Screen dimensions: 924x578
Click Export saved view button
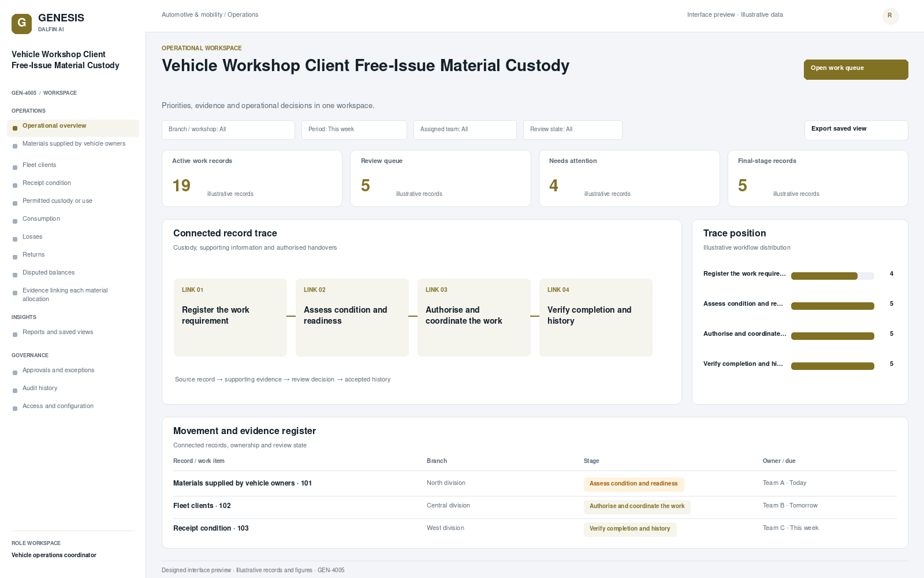point(856,130)
